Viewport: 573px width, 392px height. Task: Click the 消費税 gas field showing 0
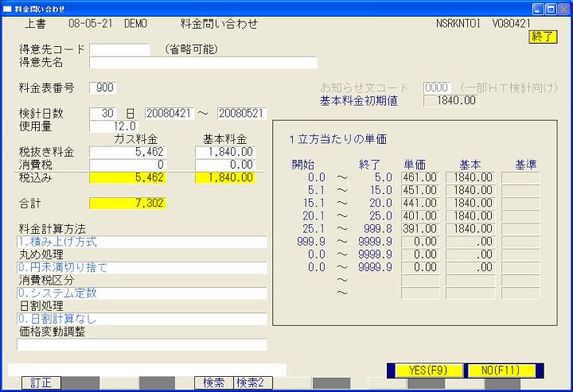click(128, 165)
